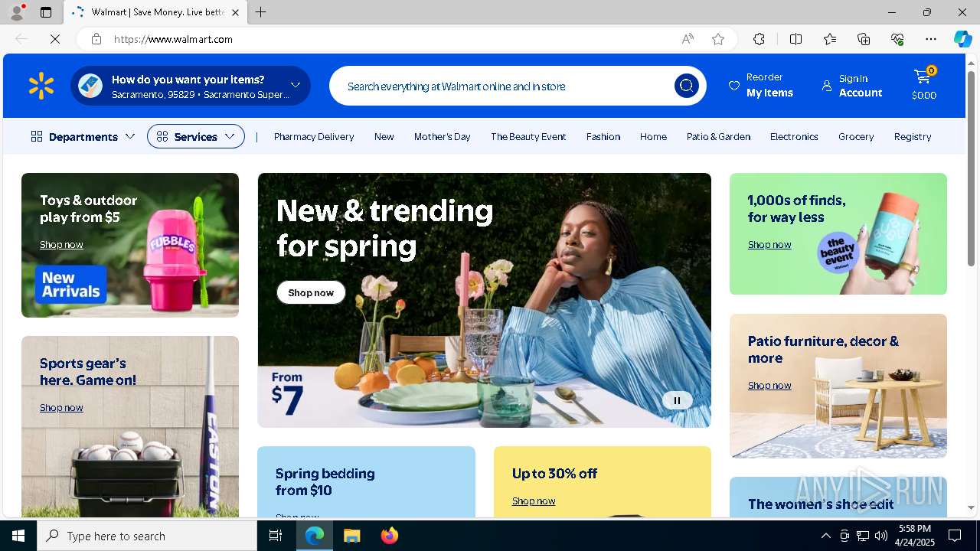Show hidden system tray icons
The image size is (980, 551).
[825, 536]
